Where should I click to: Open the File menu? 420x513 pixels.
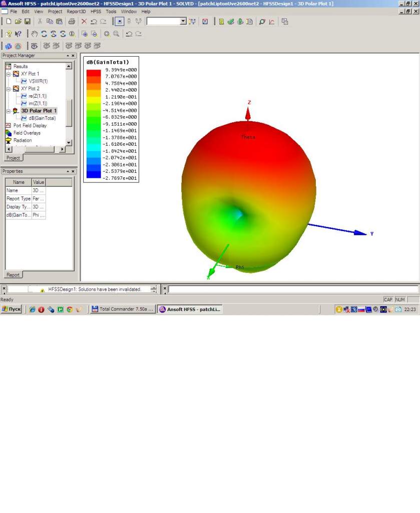(14, 12)
